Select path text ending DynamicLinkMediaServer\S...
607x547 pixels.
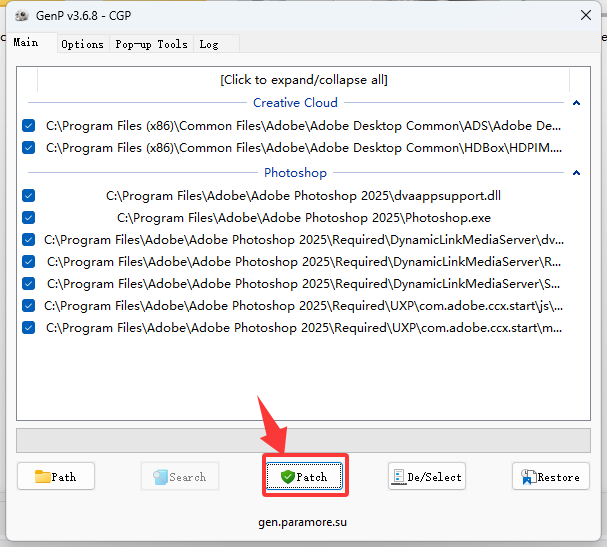pos(304,284)
